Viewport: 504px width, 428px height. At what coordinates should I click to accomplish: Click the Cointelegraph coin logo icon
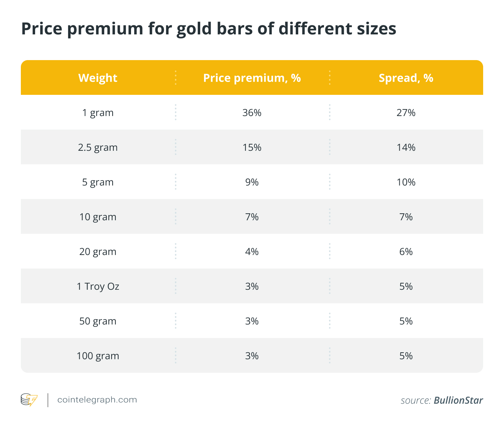pos(29,400)
